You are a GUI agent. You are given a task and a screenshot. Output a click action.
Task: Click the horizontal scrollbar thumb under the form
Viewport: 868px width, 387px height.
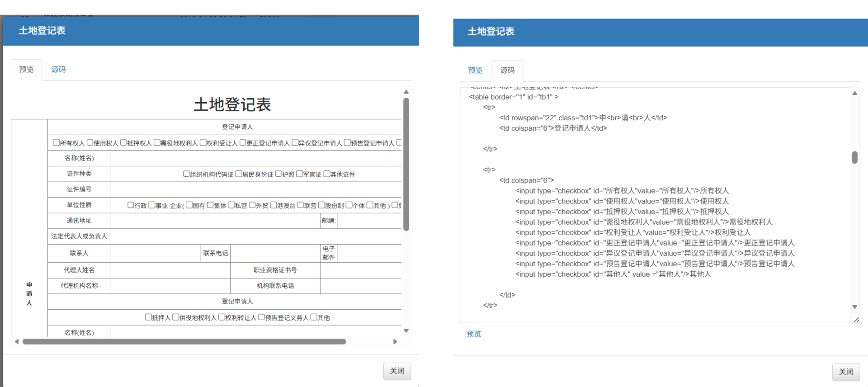pos(184,342)
